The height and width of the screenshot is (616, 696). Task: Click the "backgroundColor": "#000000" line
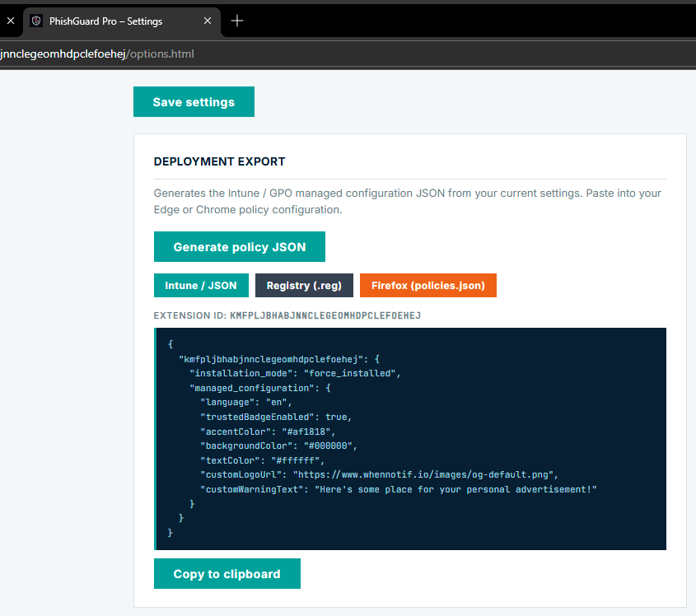[x=278, y=446]
